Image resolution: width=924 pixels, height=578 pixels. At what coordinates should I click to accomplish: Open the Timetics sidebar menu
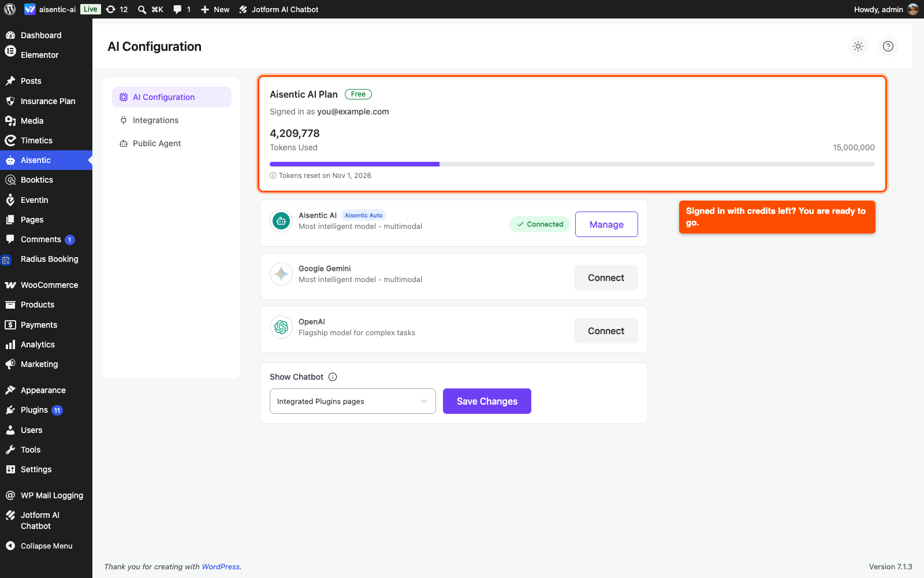46,140
